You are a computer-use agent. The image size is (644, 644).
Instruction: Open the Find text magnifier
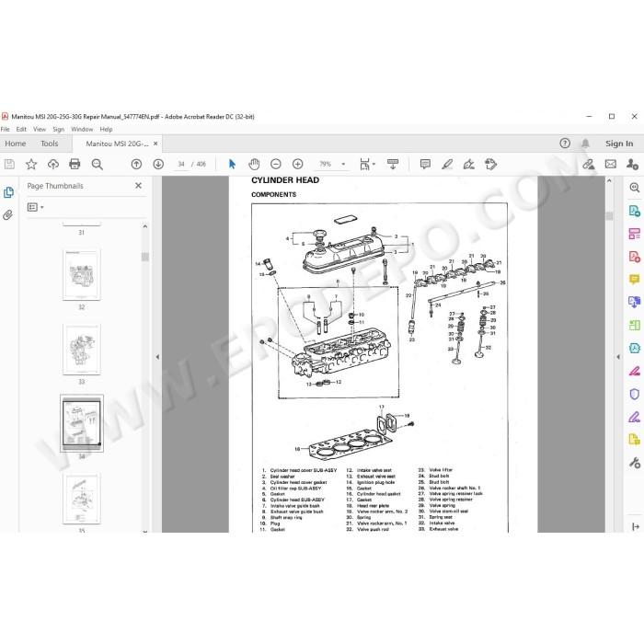pos(97,165)
